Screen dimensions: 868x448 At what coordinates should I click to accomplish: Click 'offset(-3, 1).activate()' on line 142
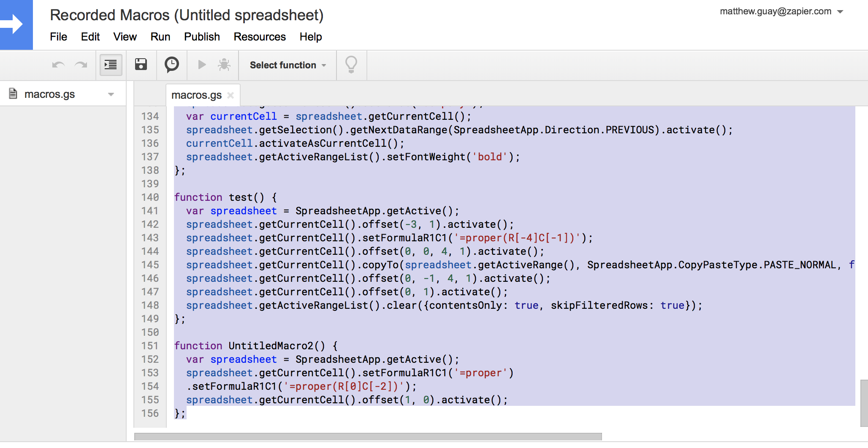[x=435, y=224]
